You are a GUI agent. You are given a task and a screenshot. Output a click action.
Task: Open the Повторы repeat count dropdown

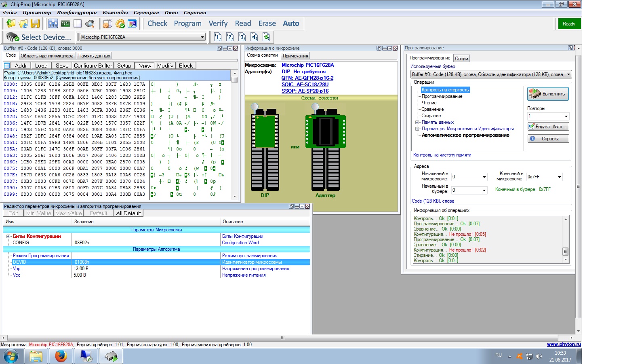coord(566,116)
